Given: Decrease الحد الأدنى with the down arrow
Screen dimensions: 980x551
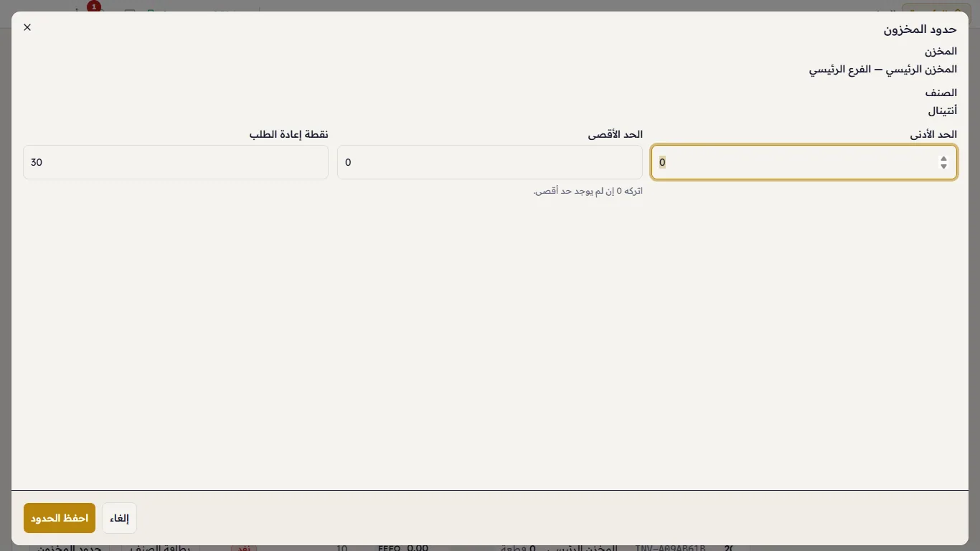Looking at the screenshot, I should coord(943,166).
